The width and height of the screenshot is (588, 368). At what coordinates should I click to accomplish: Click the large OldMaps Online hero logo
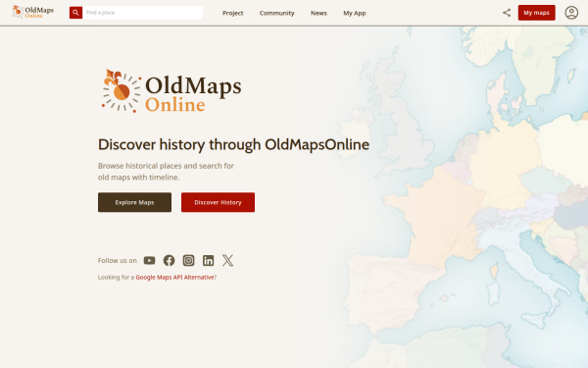pos(171,91)
